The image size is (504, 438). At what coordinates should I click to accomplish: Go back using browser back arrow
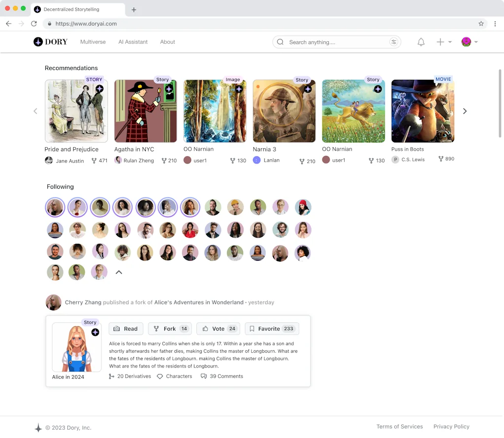(x=9, y=24)
